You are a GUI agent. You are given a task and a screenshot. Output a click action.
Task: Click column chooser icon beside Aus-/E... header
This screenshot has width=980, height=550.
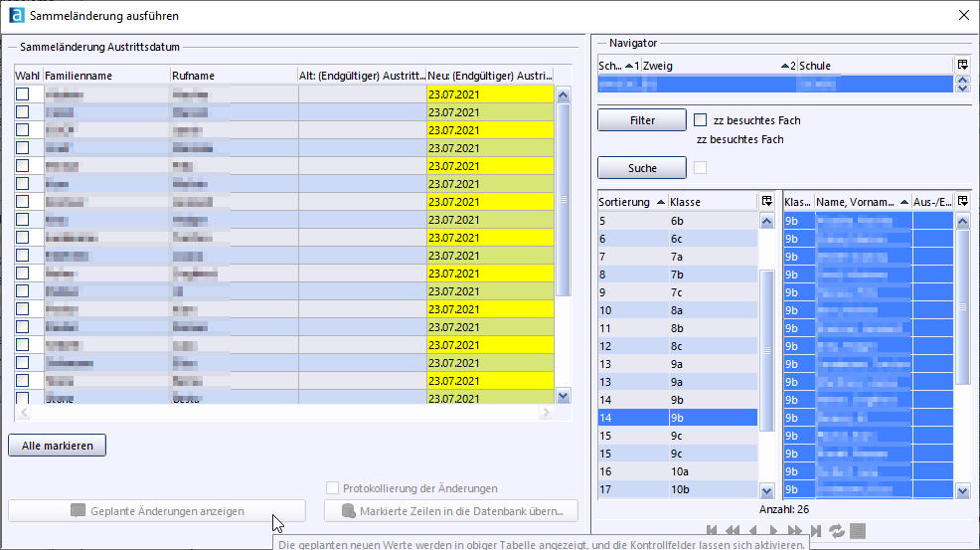pos(961,202)
